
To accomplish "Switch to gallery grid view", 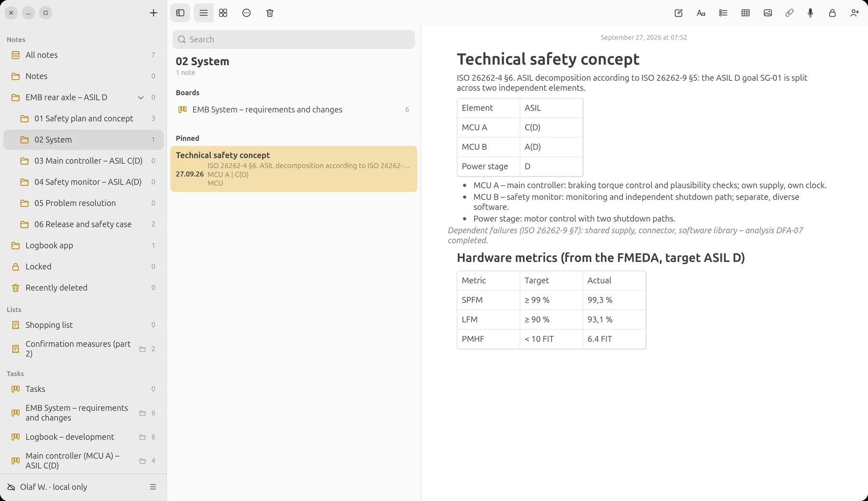I will (x=223, y=13).
